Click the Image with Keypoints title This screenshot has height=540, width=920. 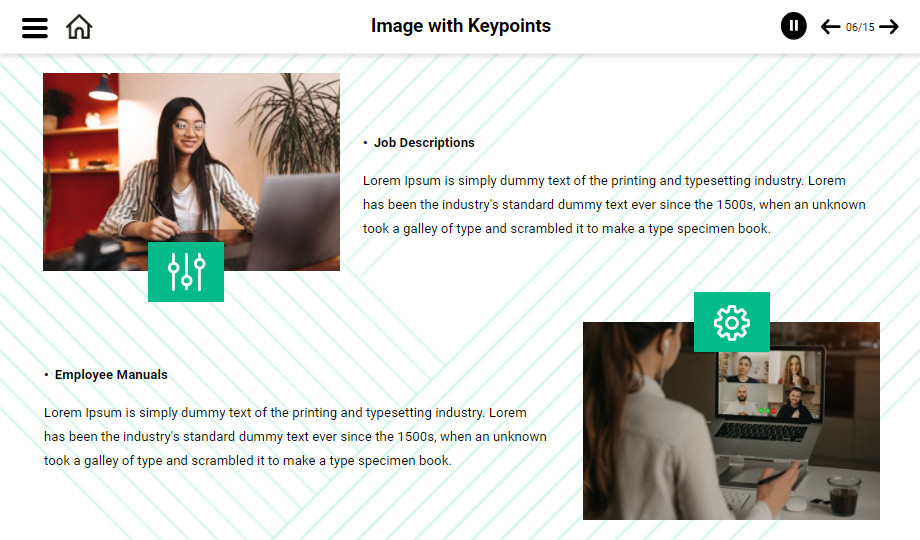coord(461,26)
